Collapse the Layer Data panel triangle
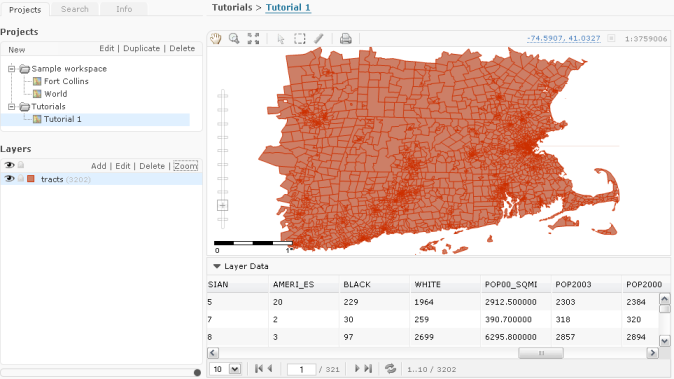674x379 pixels. (x=217, y=266)
